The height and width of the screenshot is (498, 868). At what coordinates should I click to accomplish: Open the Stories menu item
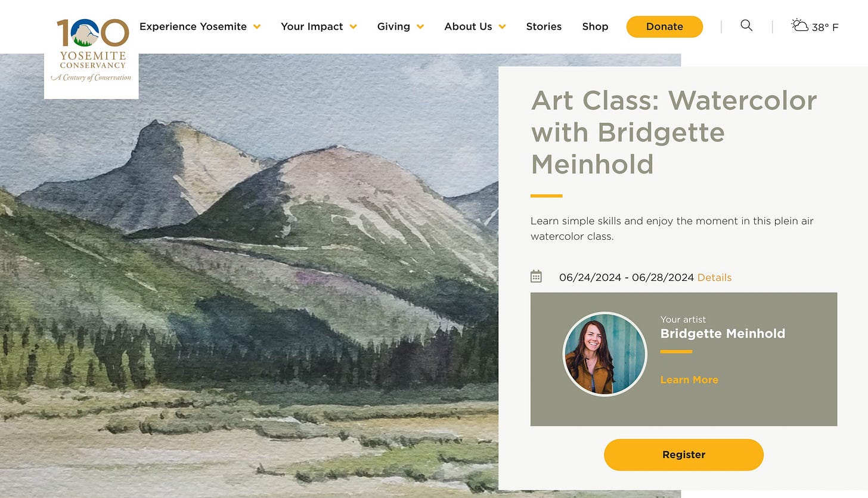[x=544, y=26]
